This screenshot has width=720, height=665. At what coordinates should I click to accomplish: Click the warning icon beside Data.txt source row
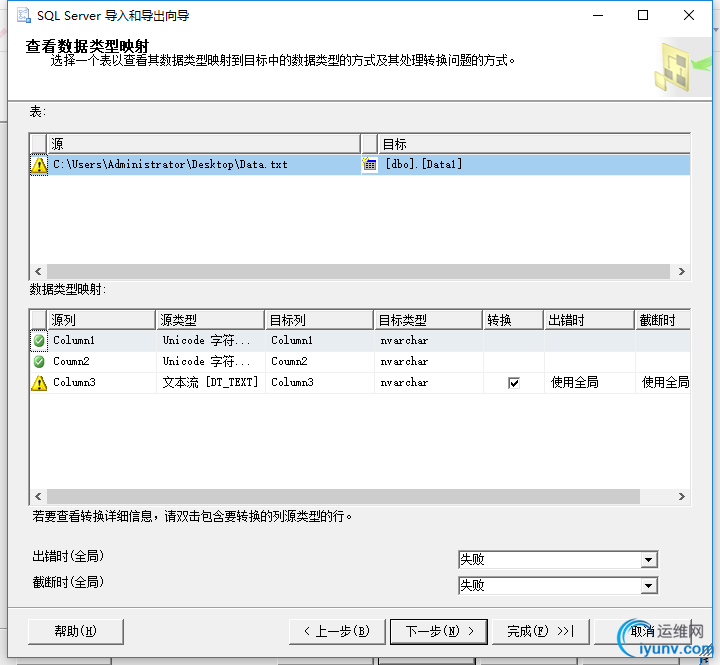click(x=39, y=165)
